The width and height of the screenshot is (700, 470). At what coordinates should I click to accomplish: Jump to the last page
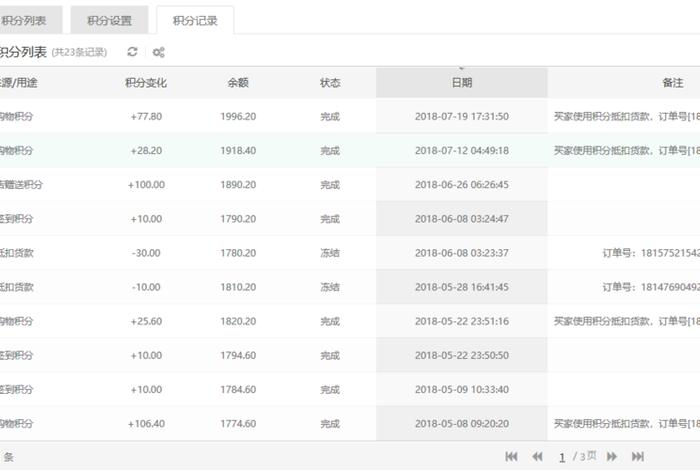click(638, 457)
